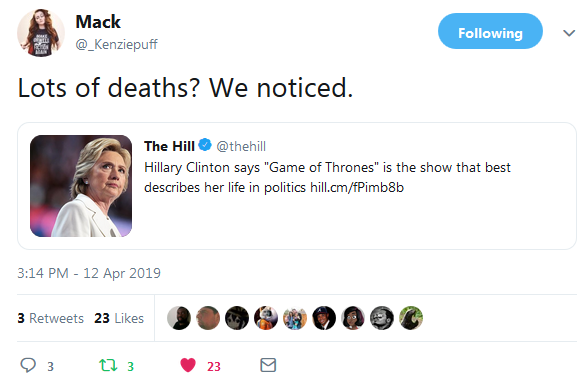View the 3 Retweets list

pos(51,318)
